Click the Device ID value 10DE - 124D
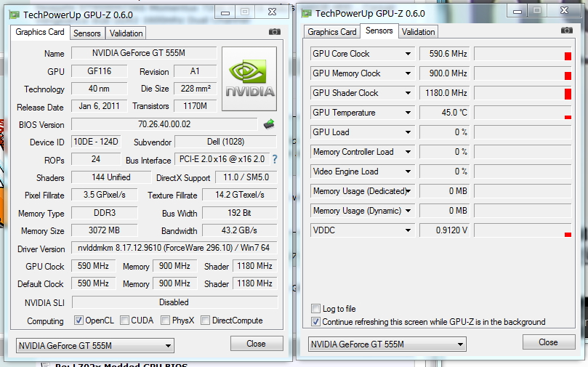 pyautogui.click(x=96, y=142)
